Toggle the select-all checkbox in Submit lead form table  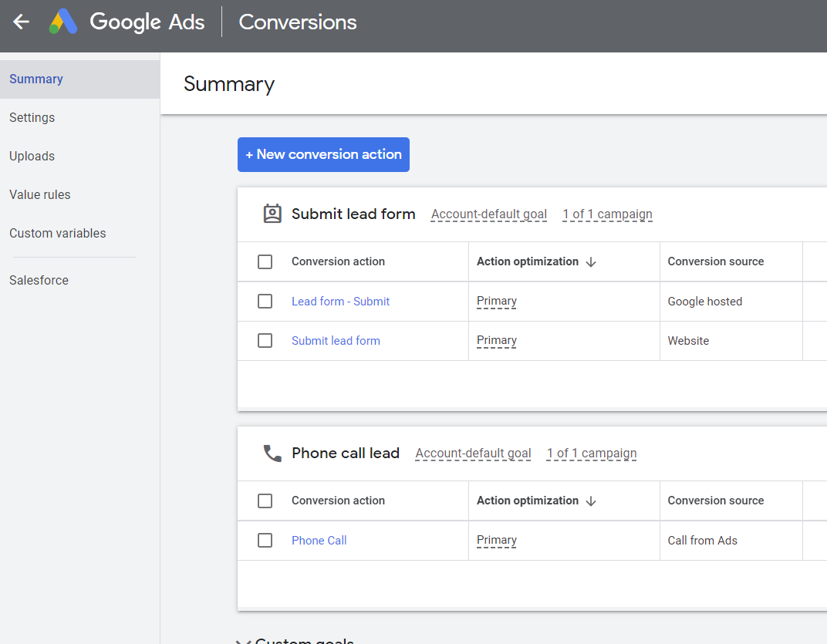tap(265, 261)
